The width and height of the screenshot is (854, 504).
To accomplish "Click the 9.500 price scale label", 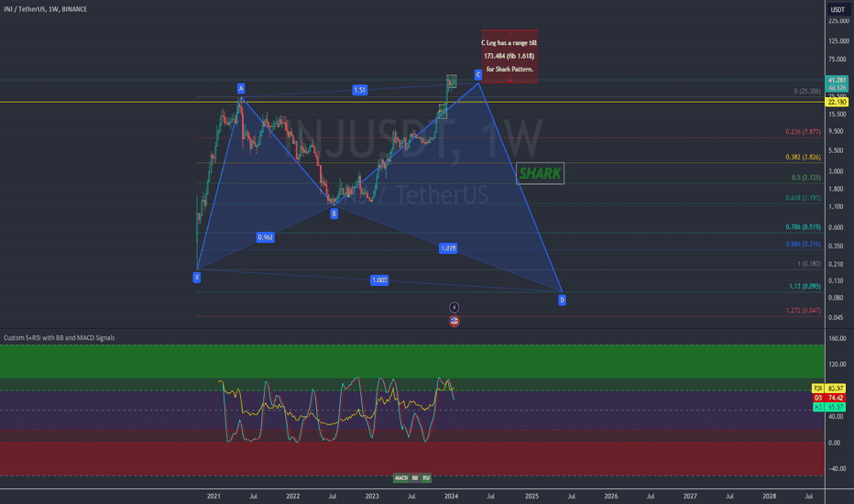I will click(836, 131).
